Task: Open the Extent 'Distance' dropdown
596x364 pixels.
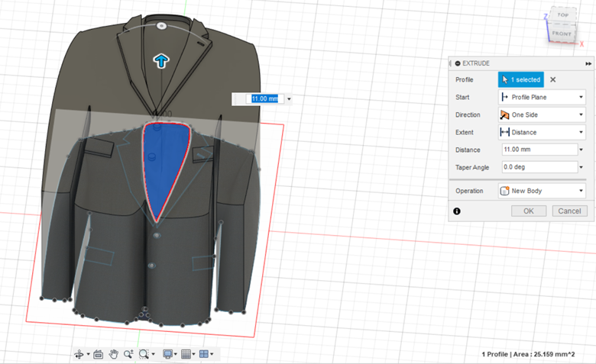Action: 542,132
